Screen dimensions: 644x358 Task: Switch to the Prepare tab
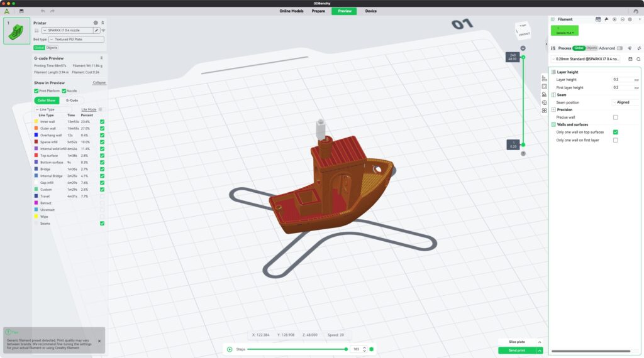click(x=318, y=11)
